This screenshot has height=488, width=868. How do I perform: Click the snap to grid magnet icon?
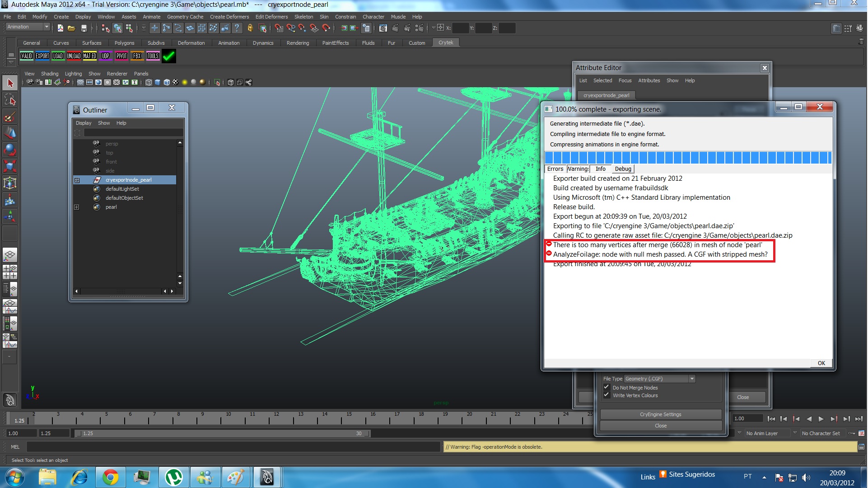(x=279, y=28)
